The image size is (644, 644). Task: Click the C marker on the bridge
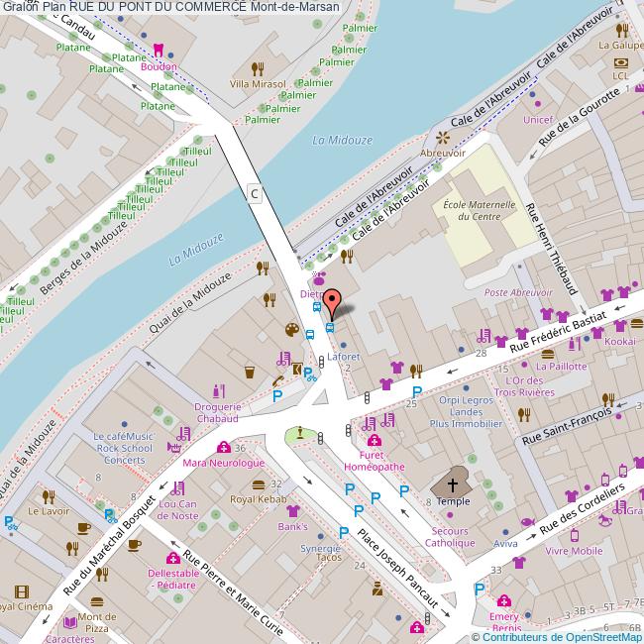[x=255, y=194]
